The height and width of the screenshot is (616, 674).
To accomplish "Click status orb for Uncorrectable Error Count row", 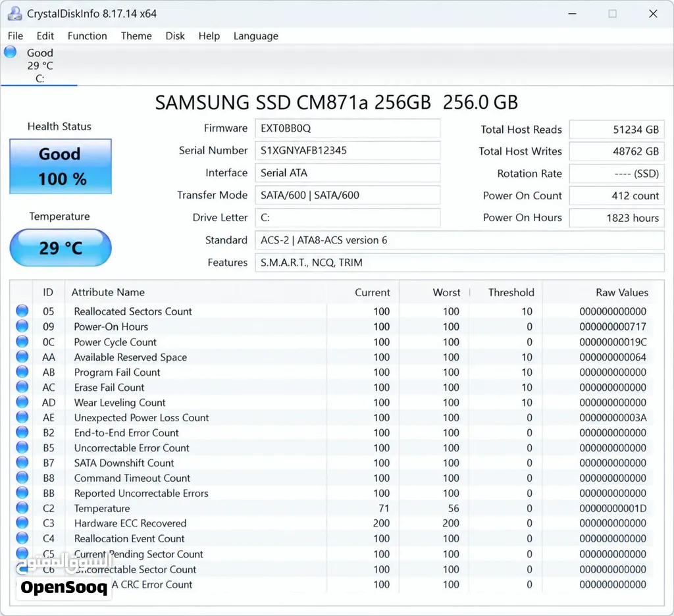I will tap(22, 448).
